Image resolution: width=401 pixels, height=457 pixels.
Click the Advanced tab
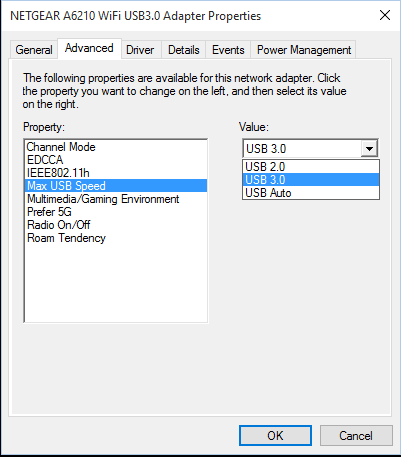(89, 49)
